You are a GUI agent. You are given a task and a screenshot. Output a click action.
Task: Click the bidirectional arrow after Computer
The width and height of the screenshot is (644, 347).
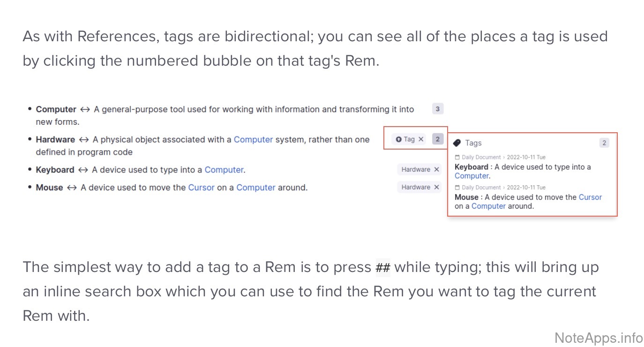click(x=85, y=110)
